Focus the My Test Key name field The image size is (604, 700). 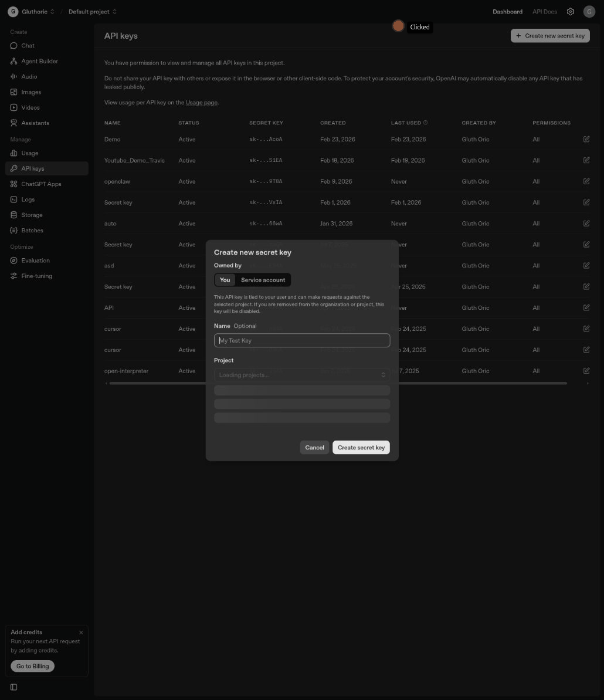302,340
